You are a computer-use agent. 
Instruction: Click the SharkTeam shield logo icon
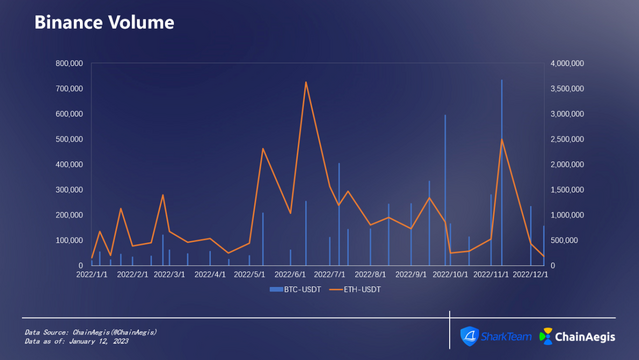pyautogui.click(x=469, y=336)
